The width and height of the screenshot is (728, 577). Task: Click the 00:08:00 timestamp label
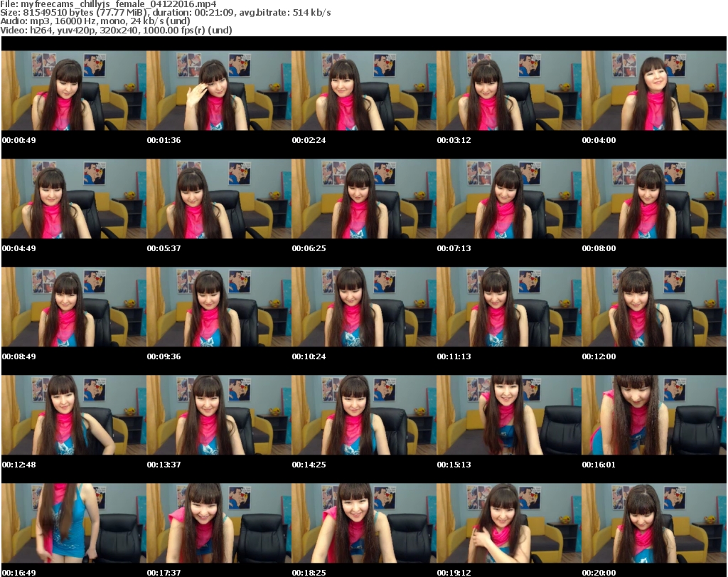click(599, 248)
